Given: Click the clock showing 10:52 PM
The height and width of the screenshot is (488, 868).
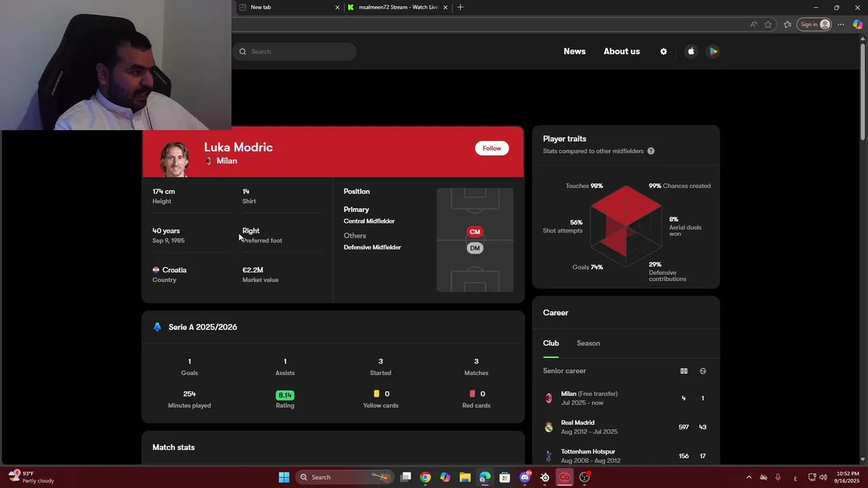Looking at the screenshot, I should point(847,477).
